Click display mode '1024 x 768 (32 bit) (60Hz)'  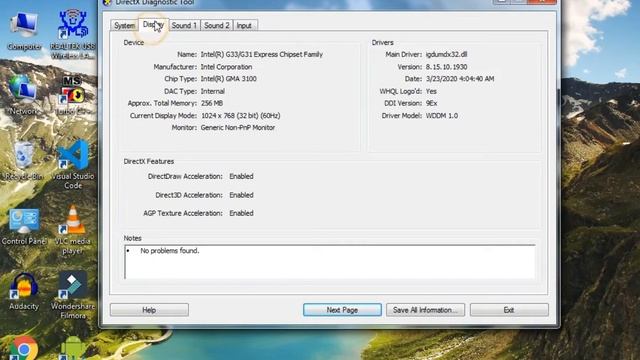(x=240, y=116)
